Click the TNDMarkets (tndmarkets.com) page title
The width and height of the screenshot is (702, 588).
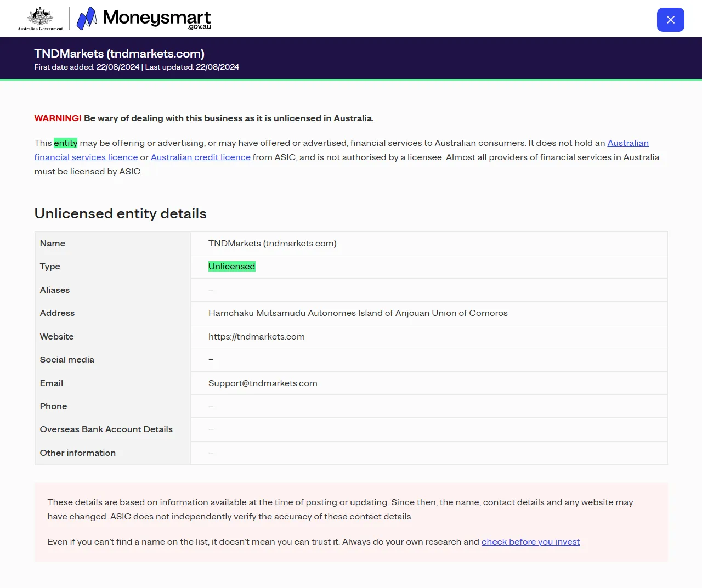(120, 54)
